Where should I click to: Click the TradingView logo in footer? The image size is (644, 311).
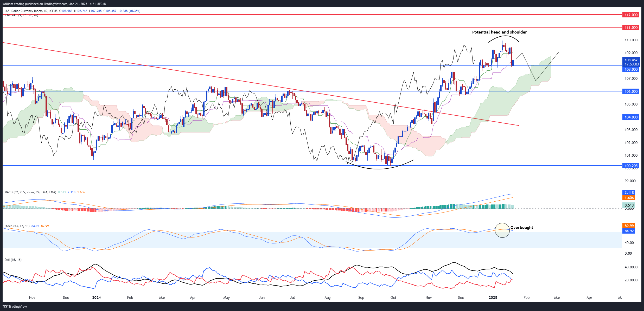coord(15,306)
